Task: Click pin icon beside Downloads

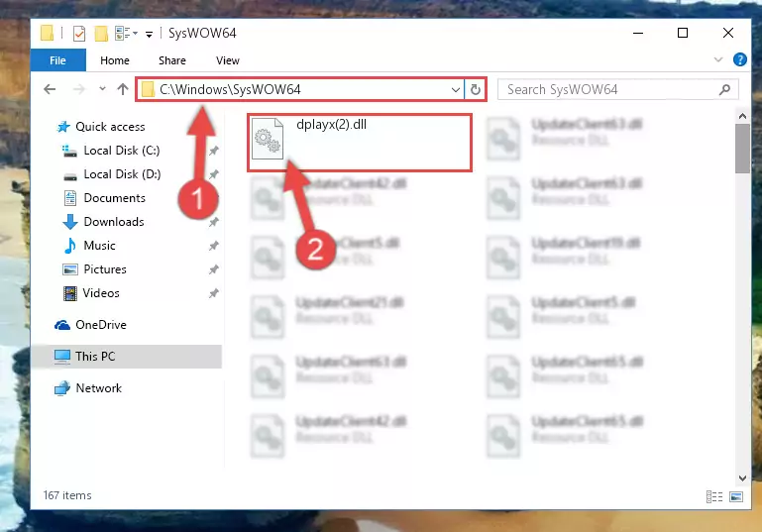Action: [213, 222]
